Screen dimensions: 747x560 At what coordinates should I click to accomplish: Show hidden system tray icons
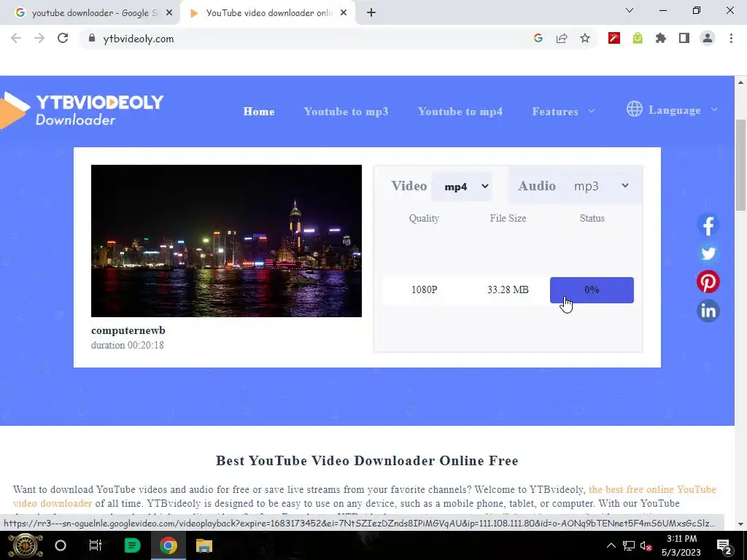[x=611, y=545]
